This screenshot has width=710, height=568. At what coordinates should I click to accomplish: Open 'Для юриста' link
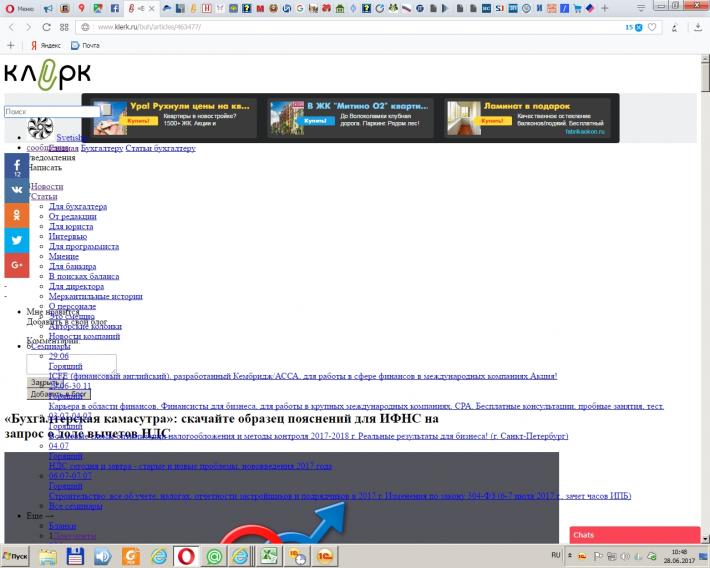click(71, 226)
